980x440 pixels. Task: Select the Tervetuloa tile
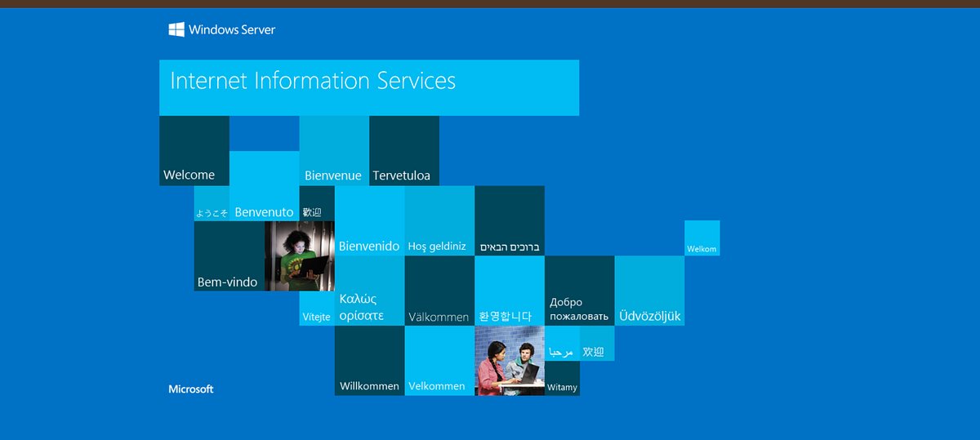click(404, 151)
